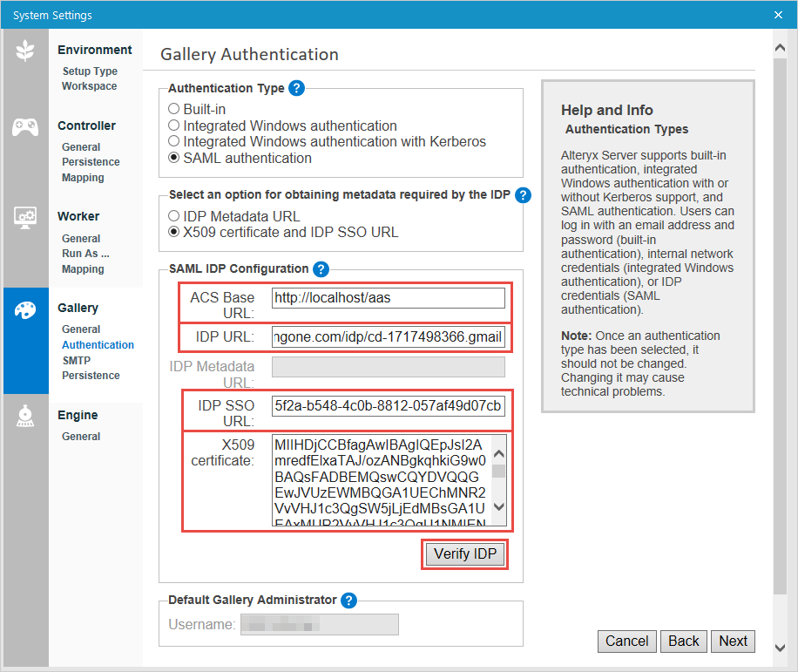Open the Environment section icon in sidebar
The image size is (798, 672).
coord(25,48)
